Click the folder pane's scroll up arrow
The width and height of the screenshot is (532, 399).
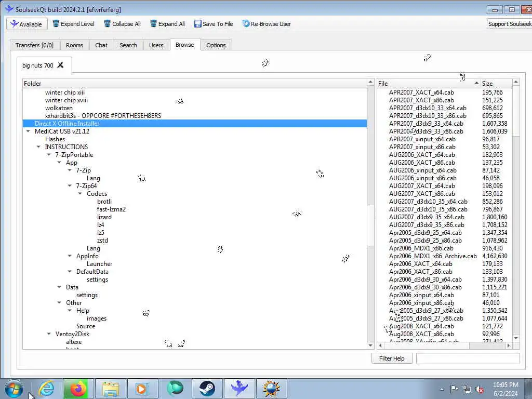click(x=370, y=83)
